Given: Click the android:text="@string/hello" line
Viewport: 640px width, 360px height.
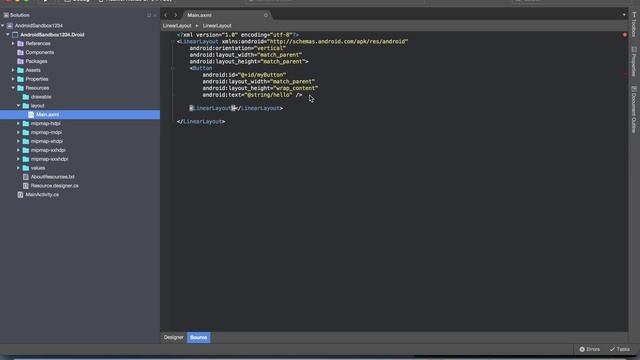Looking at the screenshot, I should pos(252,95).
